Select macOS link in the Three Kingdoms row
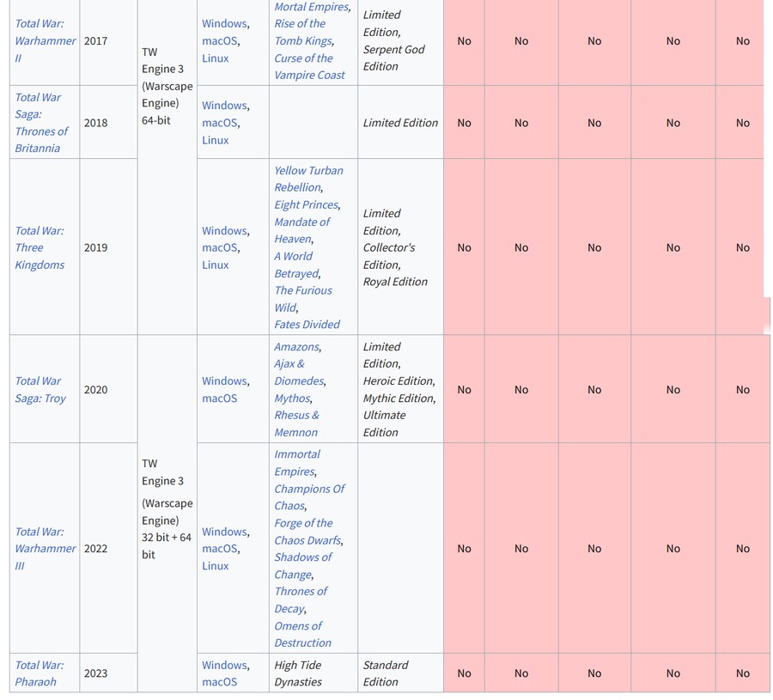Viewport: 773px width, 700px height. click(219, 247)
